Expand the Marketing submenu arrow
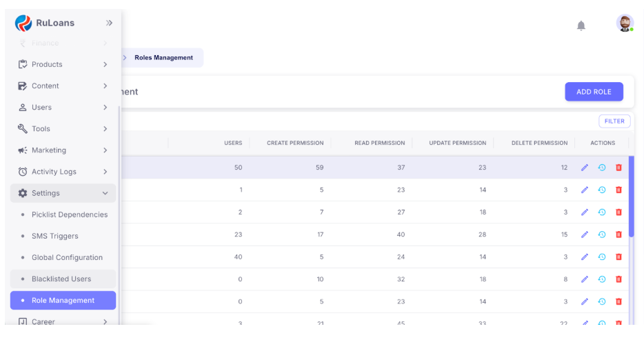644x340 pixels. point(105,150)
